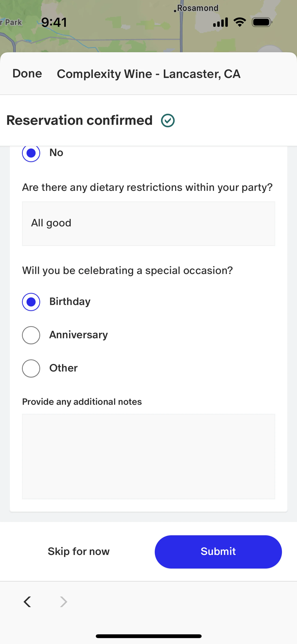
Task: Tap the status bar clock
Action: 54,22
